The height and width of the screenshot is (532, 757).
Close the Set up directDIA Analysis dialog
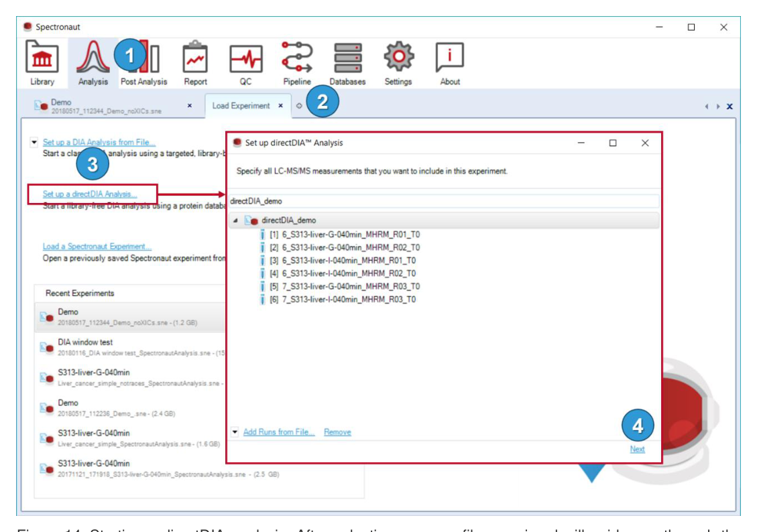(x=645, y=143)
